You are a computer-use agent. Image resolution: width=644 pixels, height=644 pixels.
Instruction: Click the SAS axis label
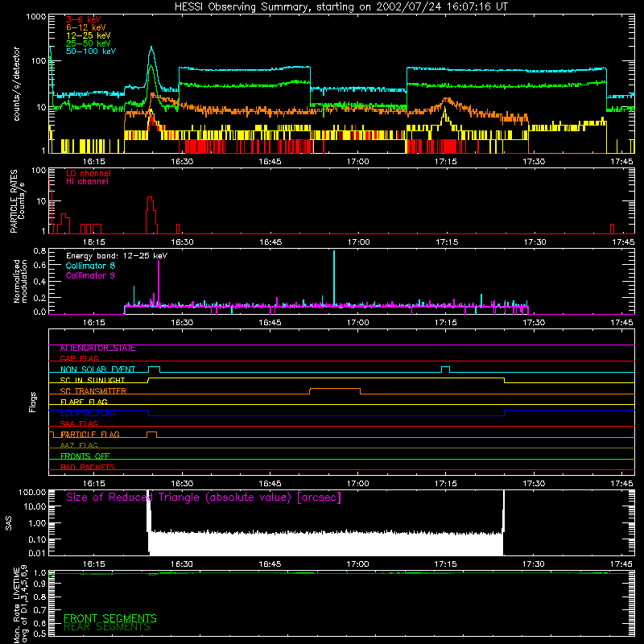click(9, 523)
